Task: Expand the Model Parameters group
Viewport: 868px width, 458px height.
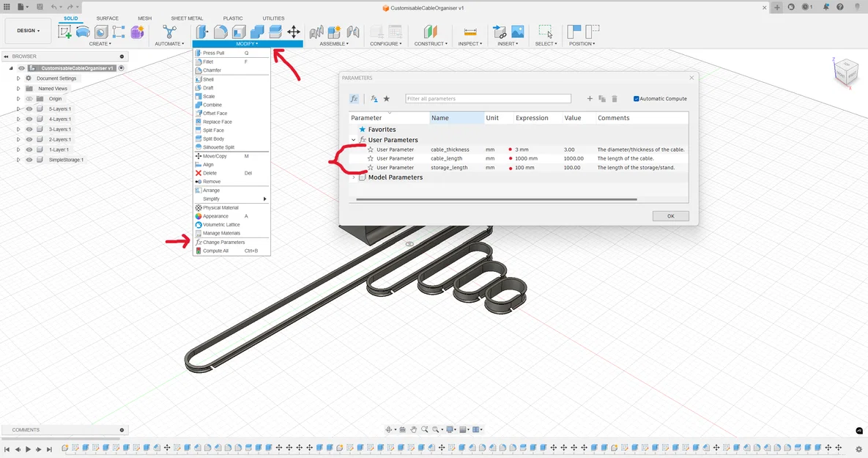Action: tap(354, 177)
